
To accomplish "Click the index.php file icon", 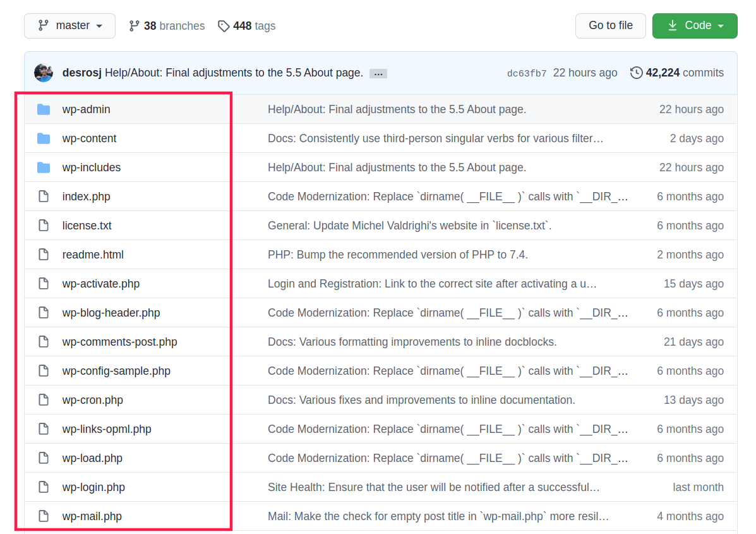I will pos(44,197).
